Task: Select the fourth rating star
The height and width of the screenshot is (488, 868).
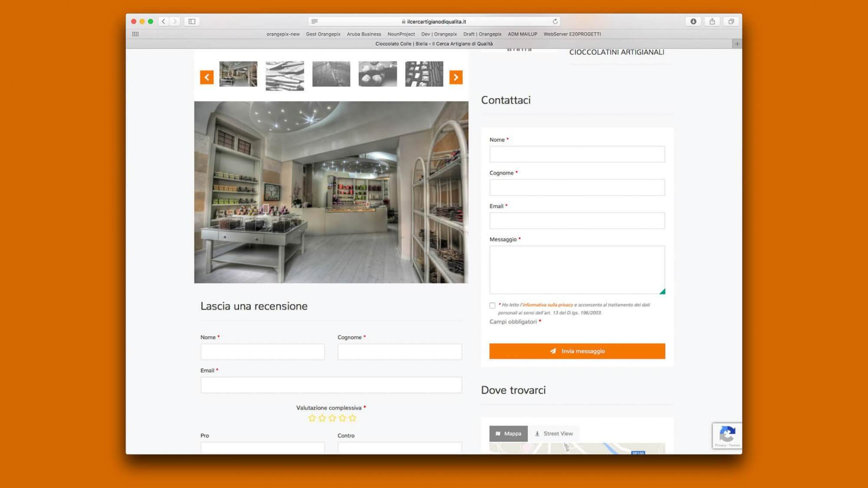Action: 342,418
